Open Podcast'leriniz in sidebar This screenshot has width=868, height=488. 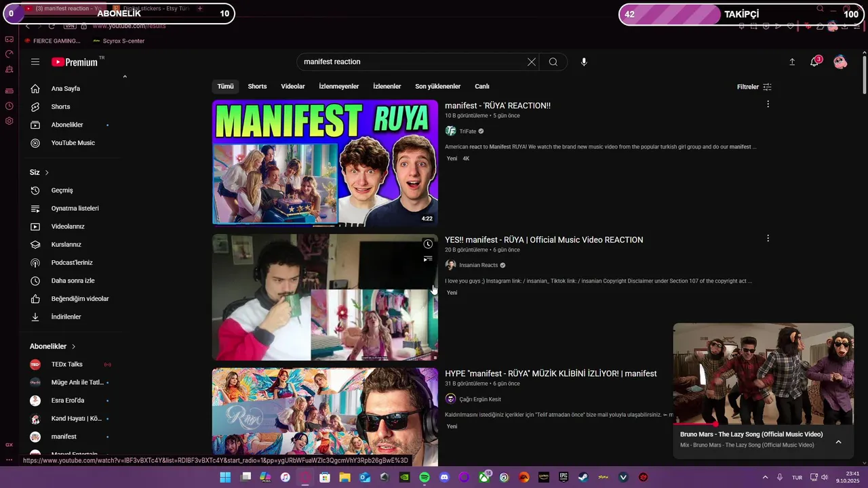tap(72, 263)
